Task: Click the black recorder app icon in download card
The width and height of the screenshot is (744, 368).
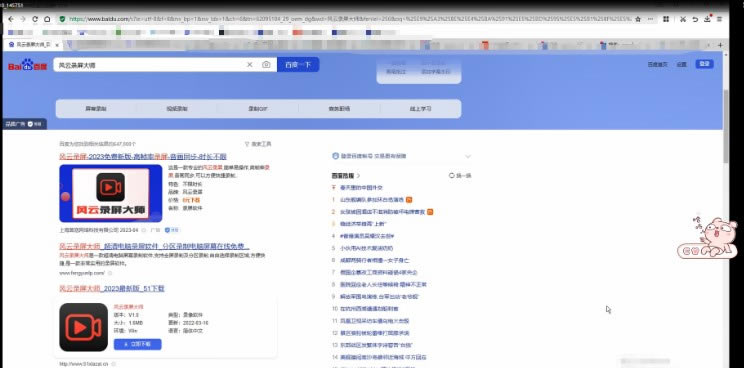Action: [x=84, y=327]
